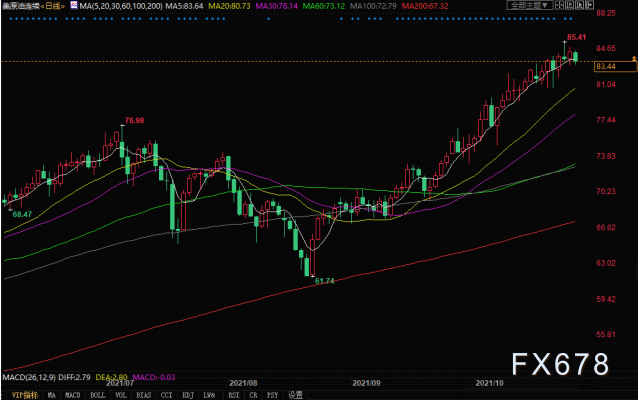Select the CCI indicator tab

(x=167, y=395)
